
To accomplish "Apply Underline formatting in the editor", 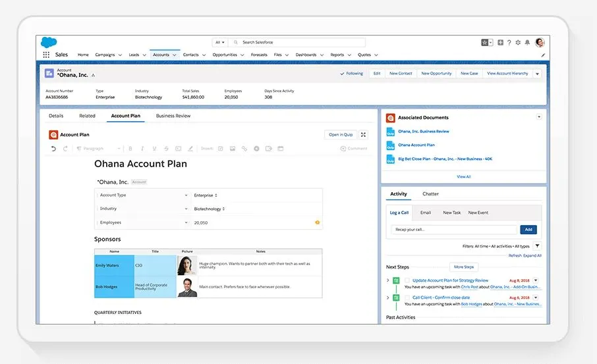I will [x=154, y=149].
